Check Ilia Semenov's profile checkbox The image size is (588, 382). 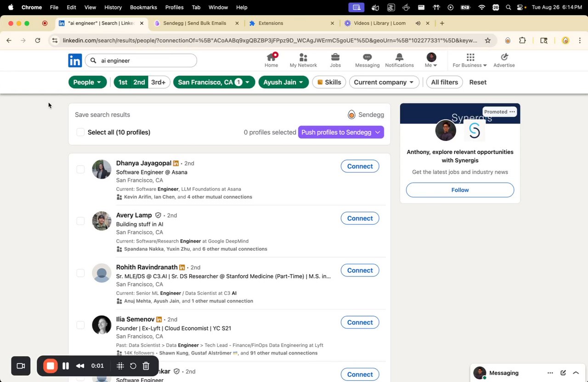pos(80,325)
